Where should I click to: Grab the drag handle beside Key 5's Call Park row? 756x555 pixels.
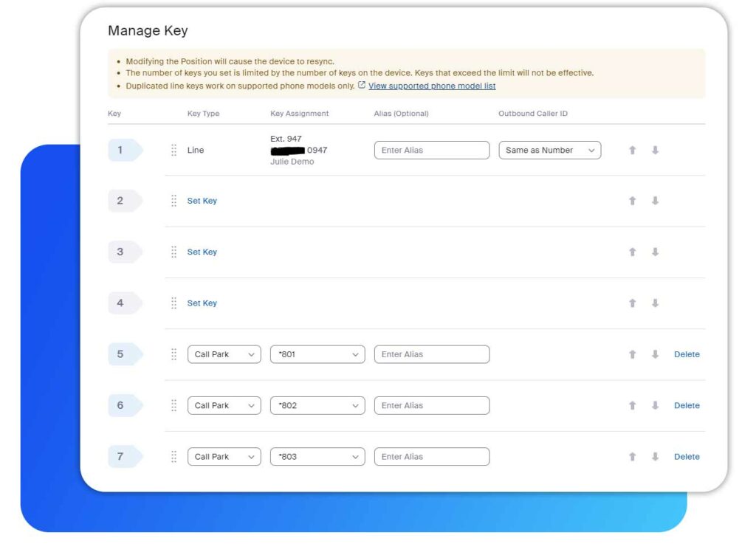173,354
